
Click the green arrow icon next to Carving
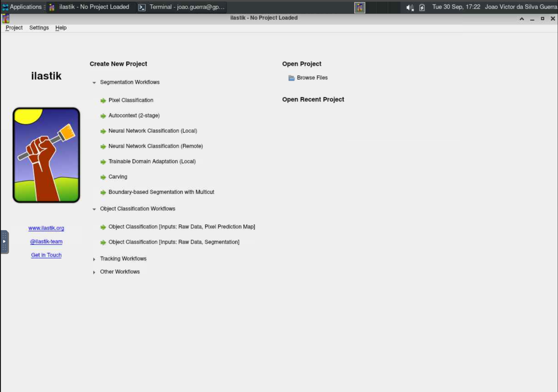click(x=103, y=177)
